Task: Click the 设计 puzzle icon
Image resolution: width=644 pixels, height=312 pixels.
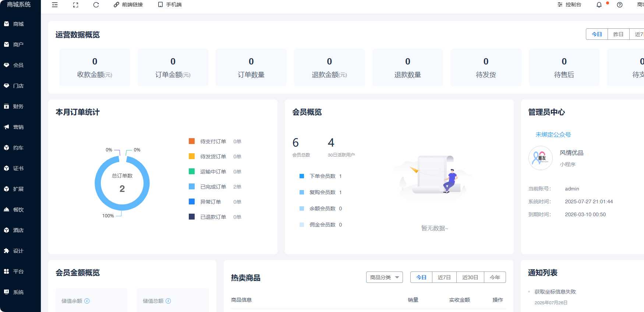Action: tap(6, 250)
